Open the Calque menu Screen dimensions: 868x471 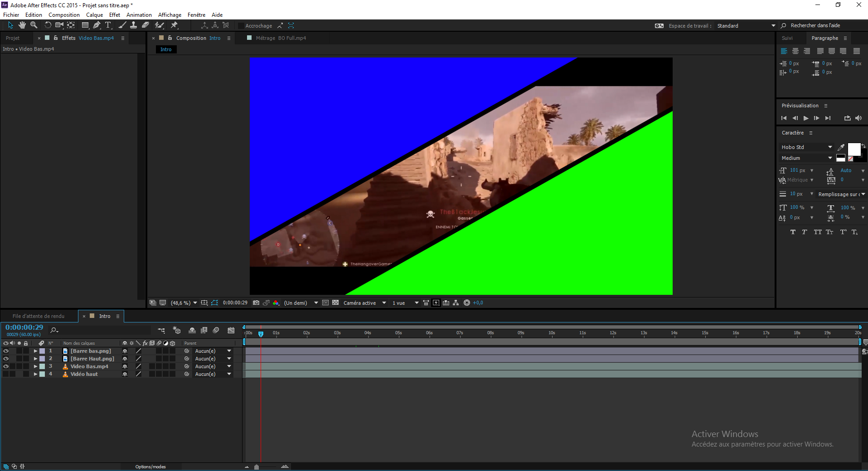(94, 15)
